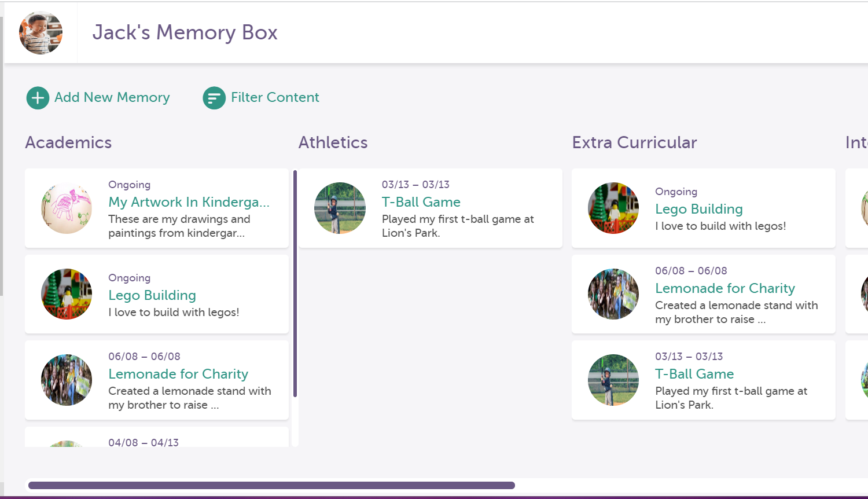Image resolution: width=868 pixels, height=499 pixels.
Task: Select the Academics column heading
Action: (68, 142)
